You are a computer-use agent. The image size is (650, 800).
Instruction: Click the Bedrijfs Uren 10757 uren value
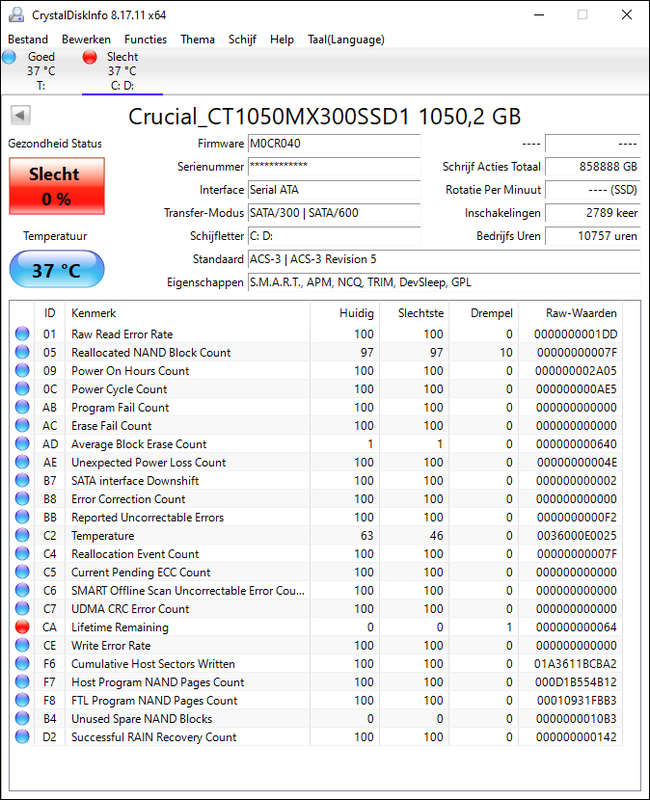592,236
